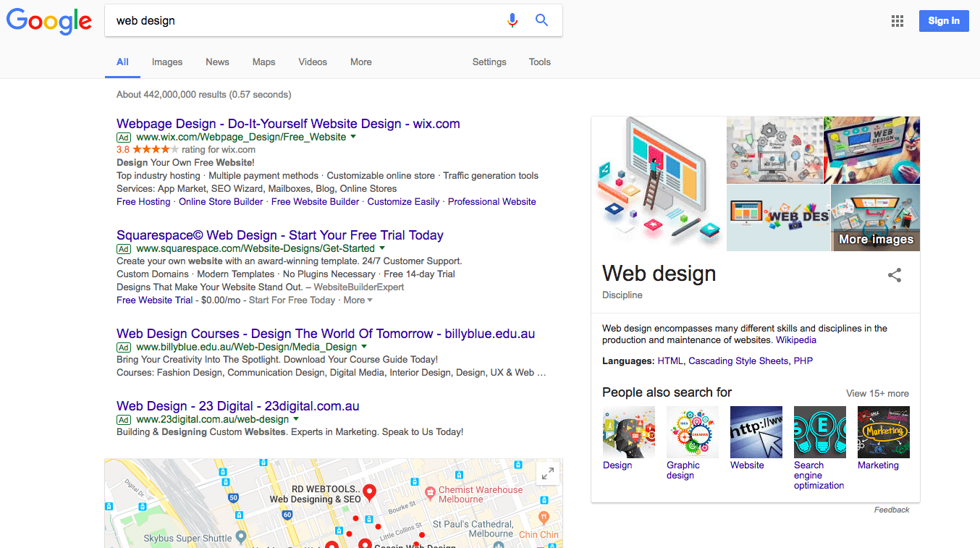Open billyblue.edu.au ad URL dropdown arrow
The width and height of the screenshot is (980, 548).
pyautogui.click(x=363, y=346)
